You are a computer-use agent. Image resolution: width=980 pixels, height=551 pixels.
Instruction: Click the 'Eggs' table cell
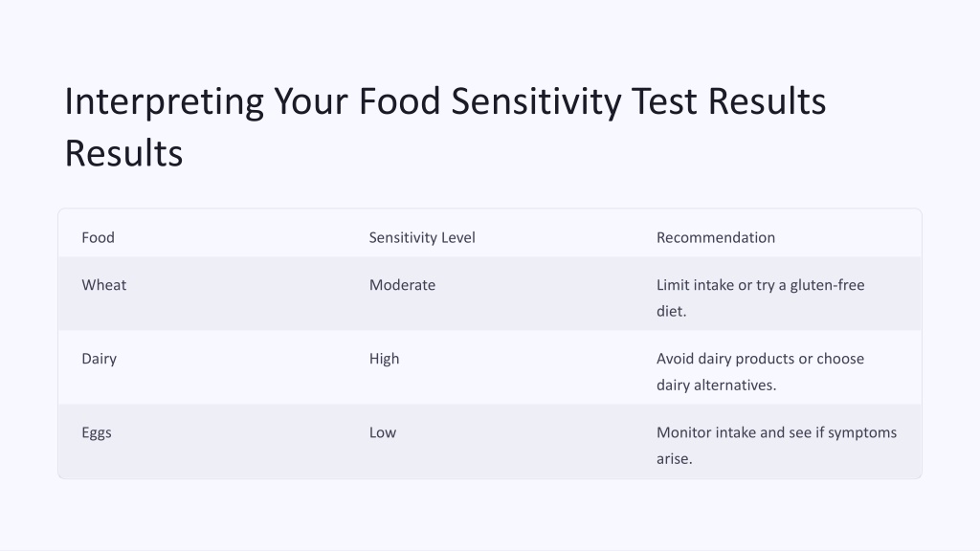coord(97,433)
